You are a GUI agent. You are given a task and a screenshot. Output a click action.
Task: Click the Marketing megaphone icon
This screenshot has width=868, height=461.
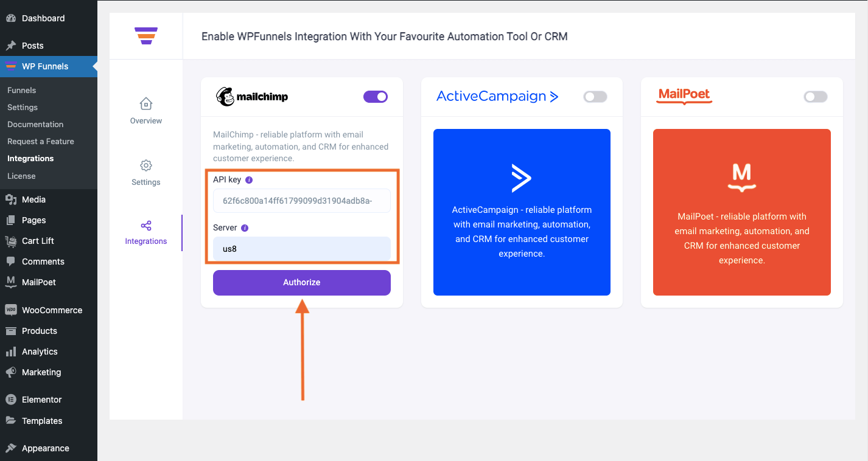[11, 372]
